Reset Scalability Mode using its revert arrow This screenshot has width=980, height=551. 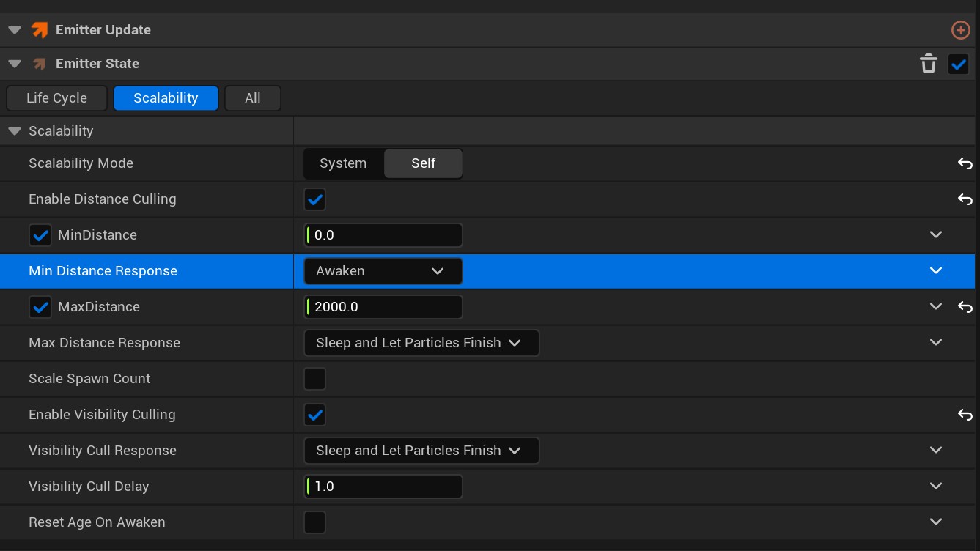tap(965, 163)
